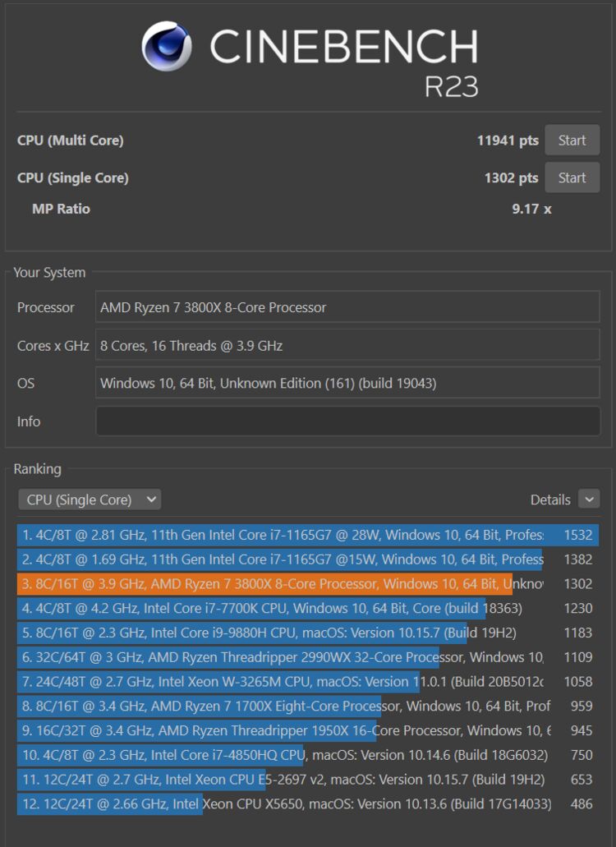Screen dimensions: 616x847
Task: Click into the empty Info input field
Action: (x=347, y=421)
